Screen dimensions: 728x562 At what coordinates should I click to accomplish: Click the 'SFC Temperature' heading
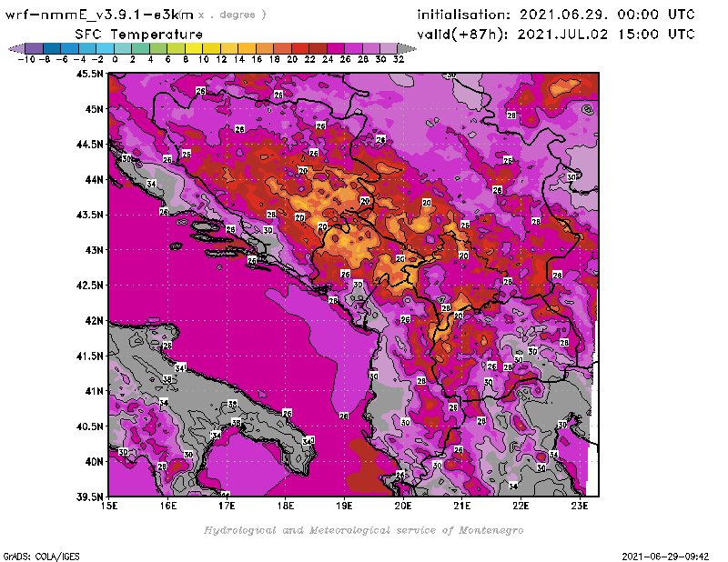[139, 35]
